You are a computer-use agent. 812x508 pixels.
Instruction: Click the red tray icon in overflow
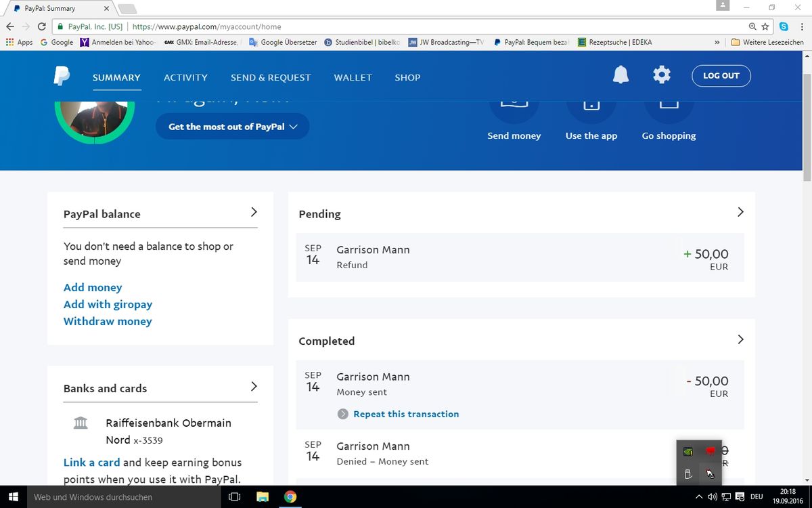pyautogui.click(x=710, y=451)
